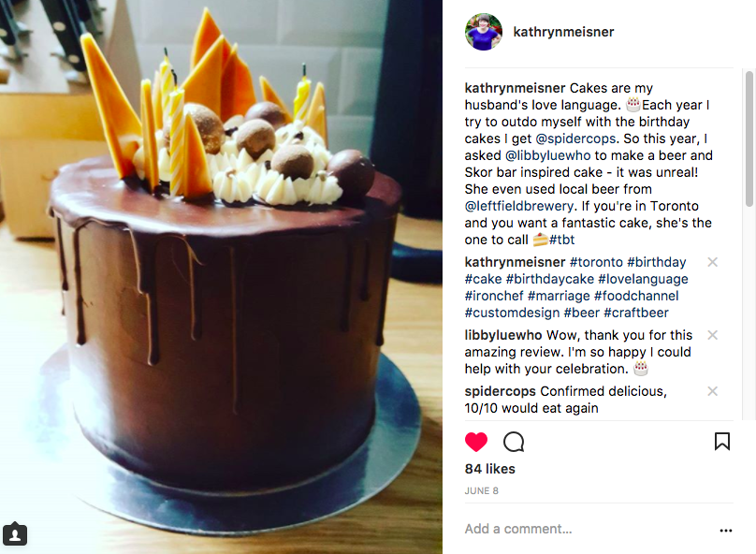The height and width of the screenshot is (554, 756).
Task: Delete the kathrynmeisner hashtags comment
Action: (x=712, y=262)
